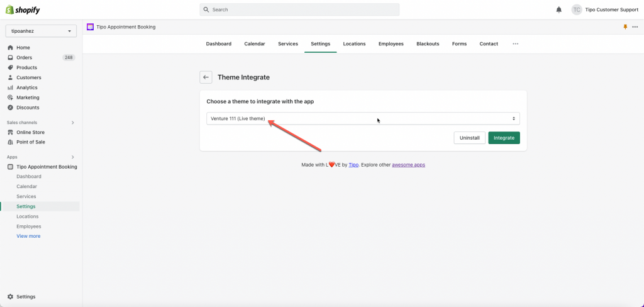Image resolution: width=644 pixels, height=307 pixels.
Task: Open the Employees tab
Action: pyautogui.click(x=391, y=43)
